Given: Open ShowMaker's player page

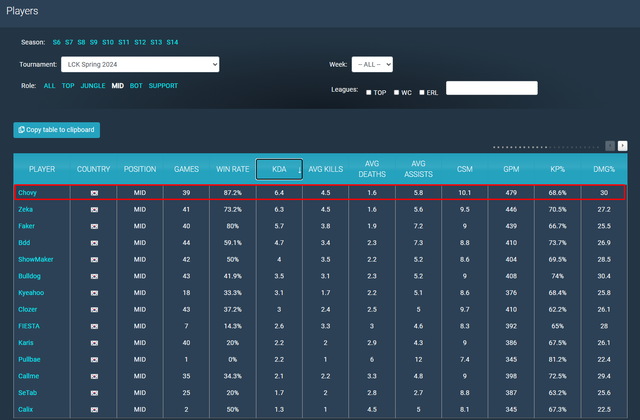Looking at the screenshot, I should click(x=36, y=260).
